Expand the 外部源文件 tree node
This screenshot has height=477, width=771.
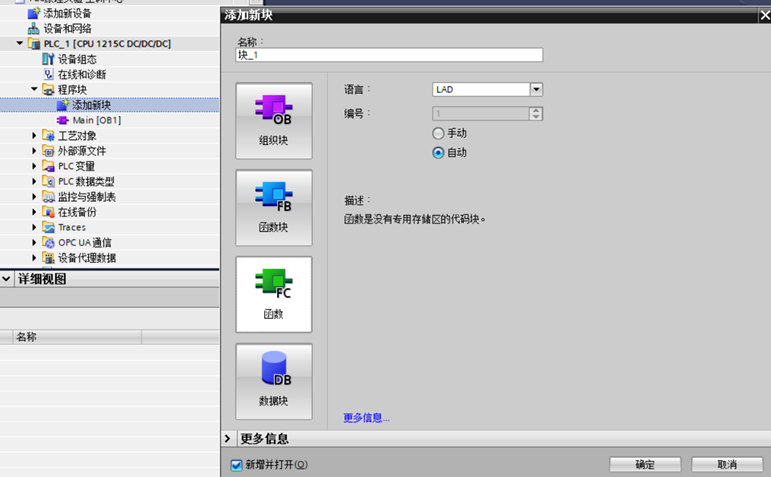point(34,150)
